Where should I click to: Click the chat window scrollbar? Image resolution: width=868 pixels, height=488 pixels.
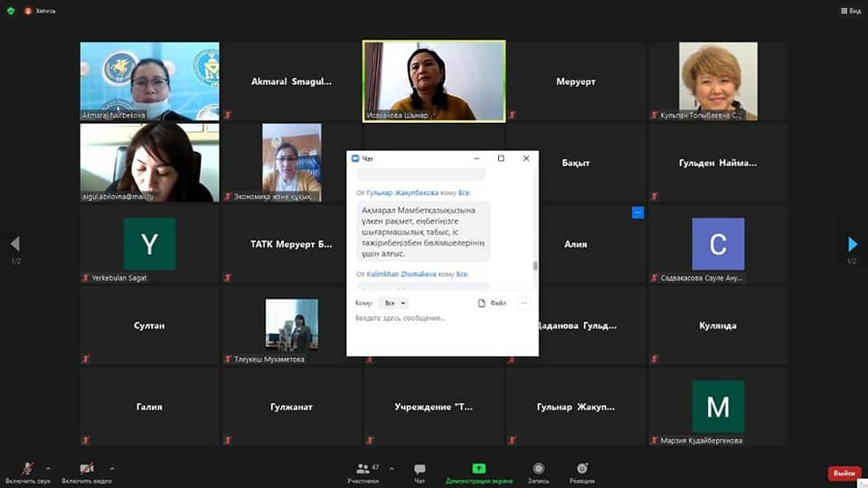coord(534,266)
